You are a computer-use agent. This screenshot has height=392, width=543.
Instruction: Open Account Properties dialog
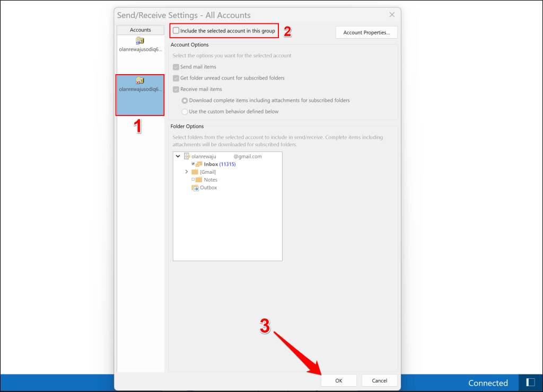[x=366, y=33]
